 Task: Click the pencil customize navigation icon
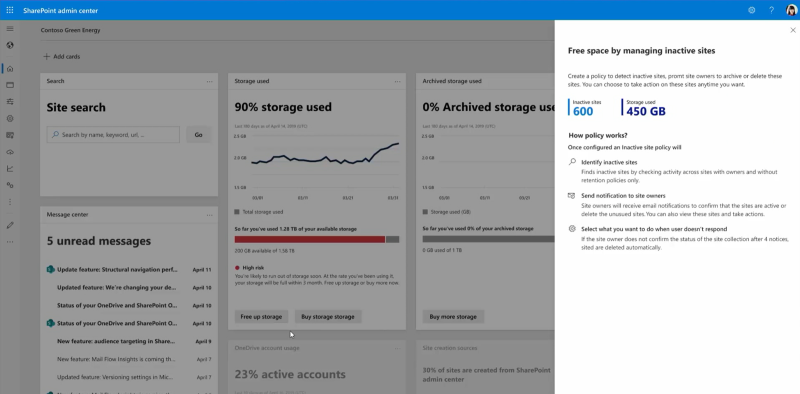(10, 225)
